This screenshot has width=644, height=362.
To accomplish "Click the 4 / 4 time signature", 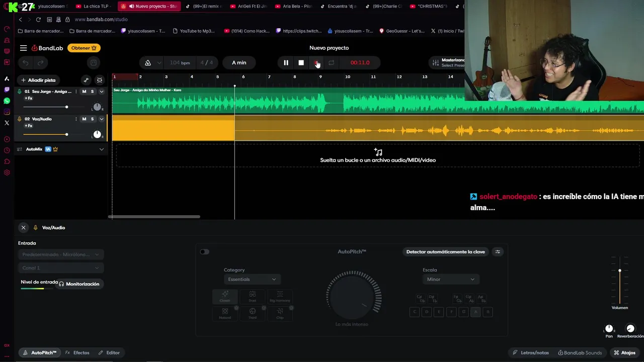I will pos(206,63).
